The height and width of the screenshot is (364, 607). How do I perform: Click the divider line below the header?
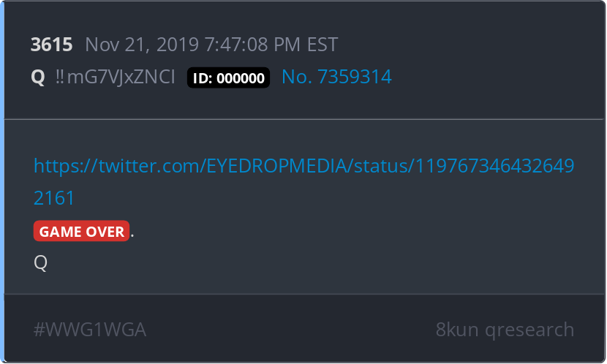click(x=304, y=120)
